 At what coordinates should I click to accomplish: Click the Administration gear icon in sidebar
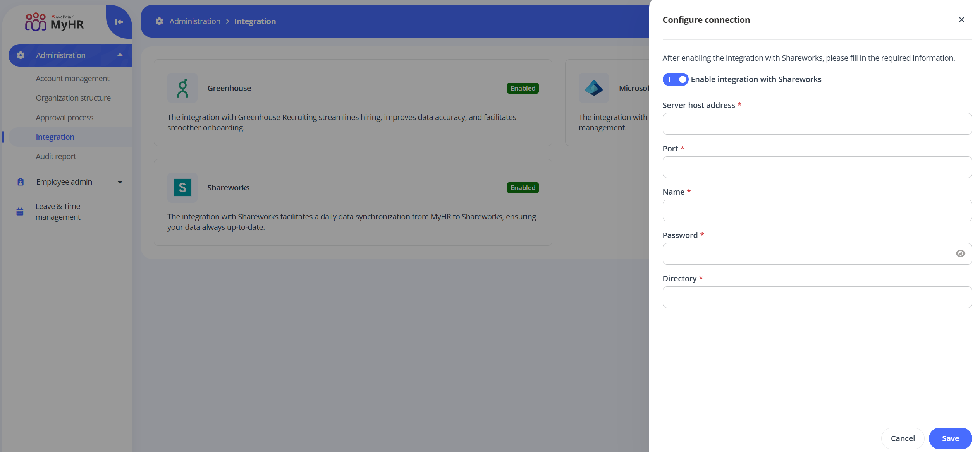pyautogui.click(x=21, y=55)
